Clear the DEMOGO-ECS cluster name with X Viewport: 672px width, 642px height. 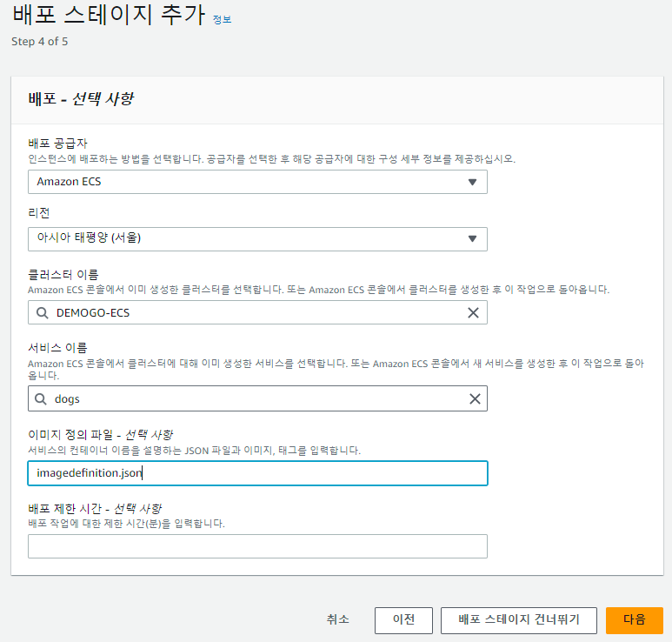pos(473,312)
